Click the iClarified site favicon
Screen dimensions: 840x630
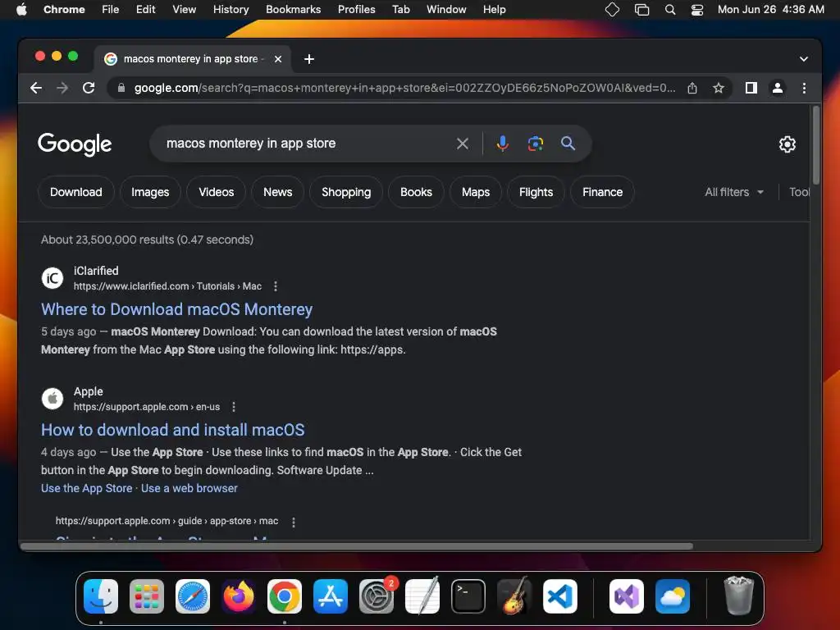click(x=52, y=277)
